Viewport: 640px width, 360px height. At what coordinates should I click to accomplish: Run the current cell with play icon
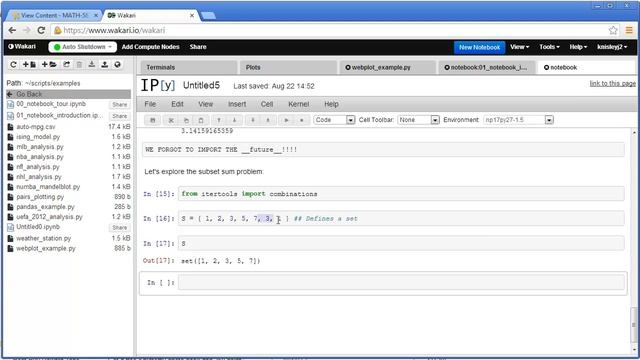(286, 120)
